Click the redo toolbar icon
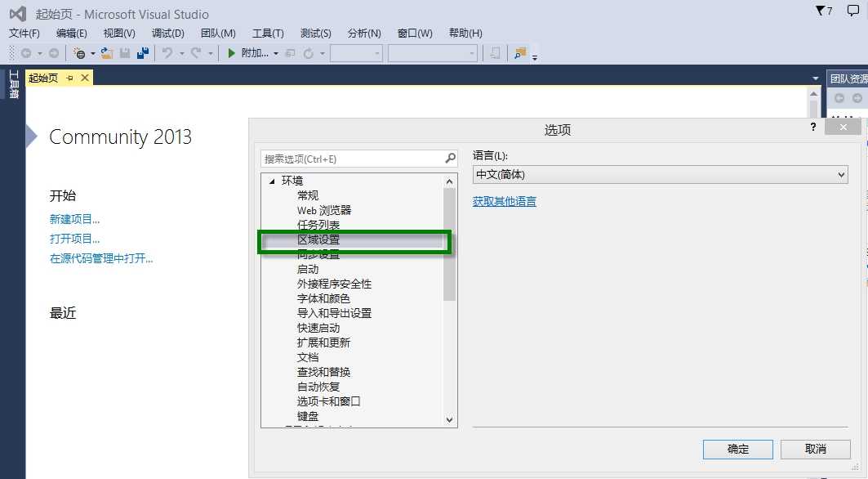The image size is (868, 479). pyautogui.click(x=196, y=53)
